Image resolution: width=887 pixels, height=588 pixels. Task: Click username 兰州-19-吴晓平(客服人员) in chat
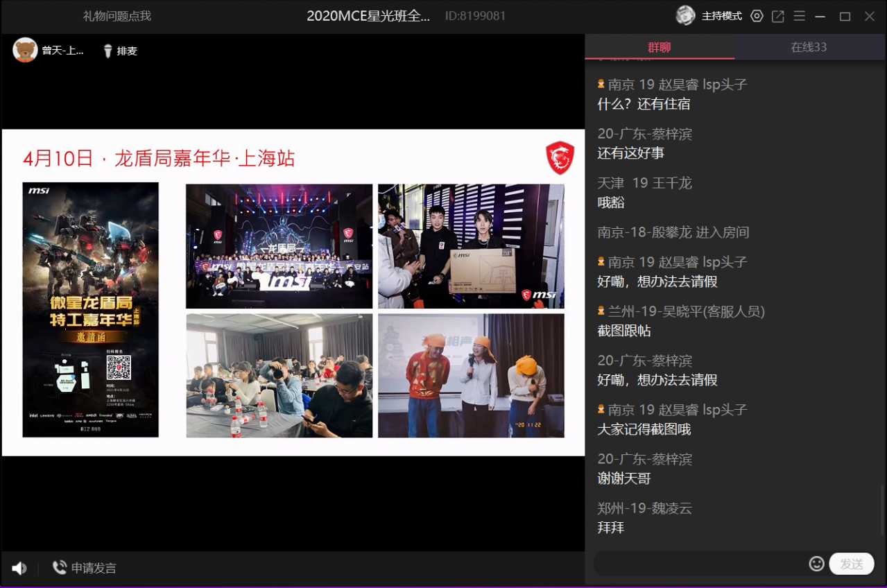tap(686, 311)
